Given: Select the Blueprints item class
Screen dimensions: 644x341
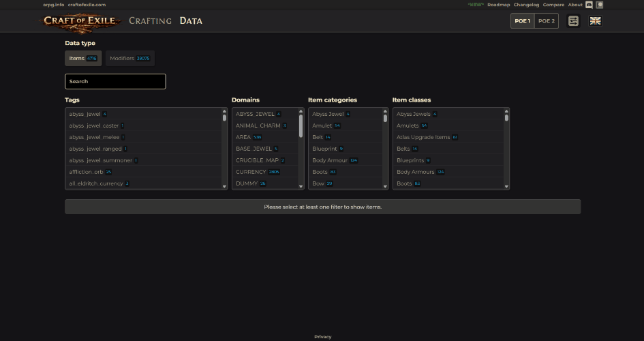Looking at the screenshot, I should pos(448,160).
